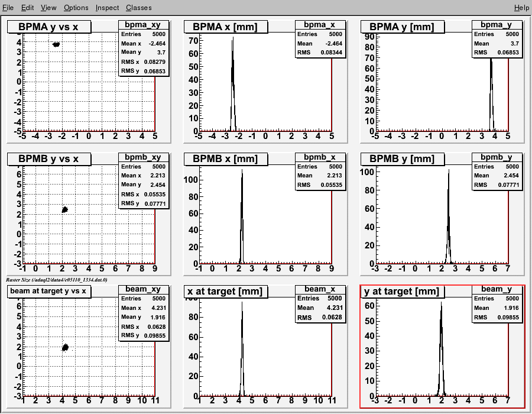Open the Edit menu
Screen dimensions: 532x414
(27, 8)
